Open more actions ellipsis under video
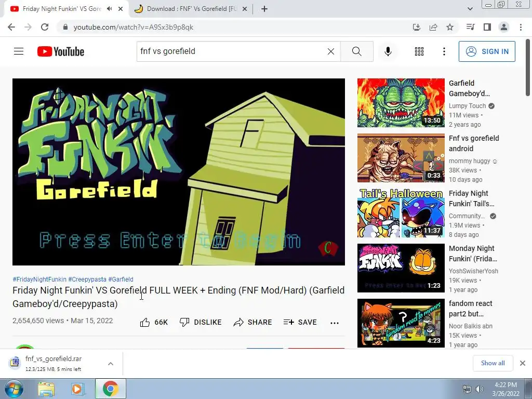The height and width of the screenshot is (399, 532). pyautogui.click(x=335, y=323)
